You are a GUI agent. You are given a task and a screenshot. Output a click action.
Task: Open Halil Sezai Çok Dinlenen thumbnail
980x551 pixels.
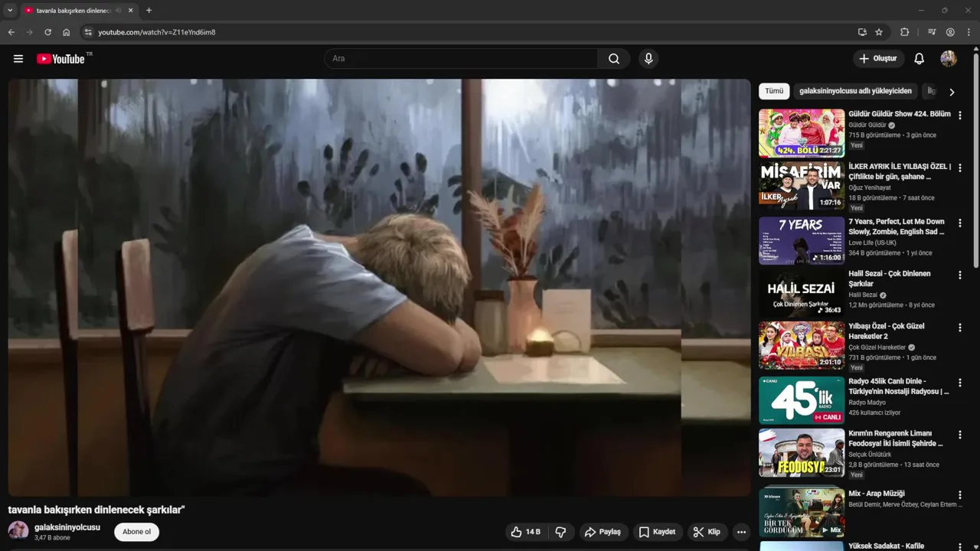[x=802, y=292]
